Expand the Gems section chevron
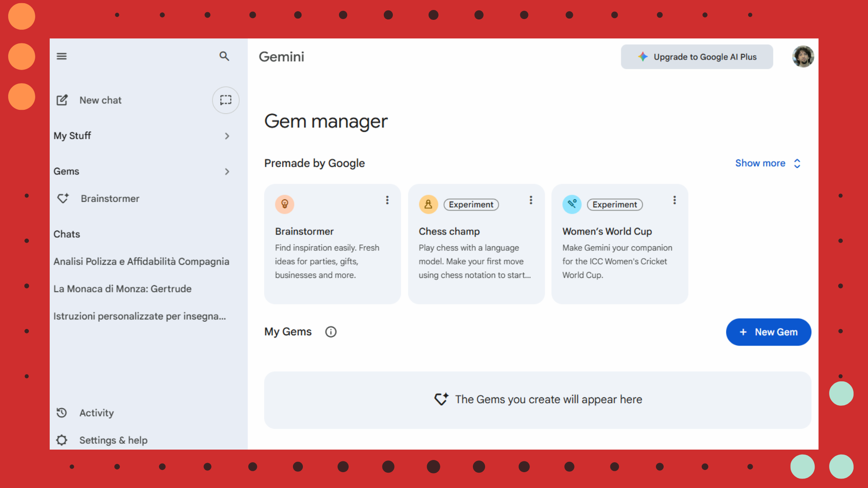868x488 pixels. coord(227,172)
